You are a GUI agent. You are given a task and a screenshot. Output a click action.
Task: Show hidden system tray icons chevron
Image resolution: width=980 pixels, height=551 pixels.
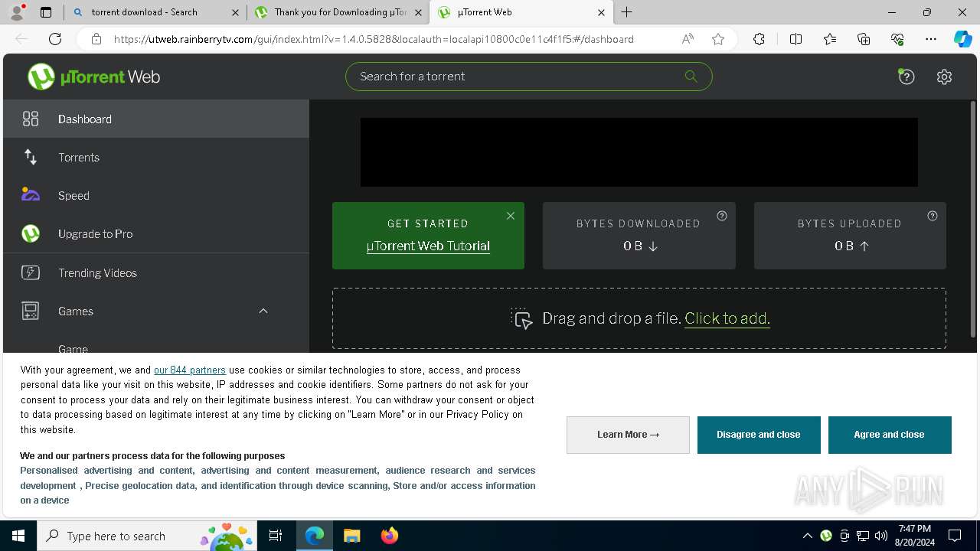pos(807,536)
